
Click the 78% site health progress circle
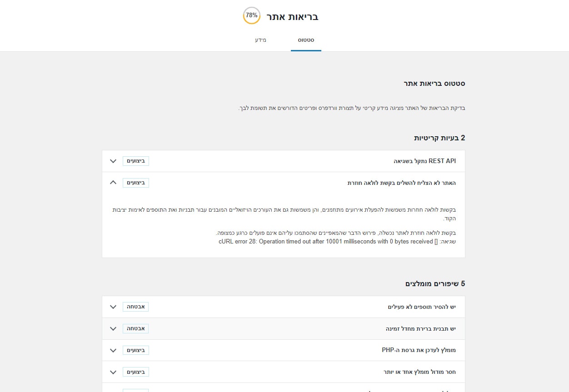pyautogui.click(x=252, y=15)
